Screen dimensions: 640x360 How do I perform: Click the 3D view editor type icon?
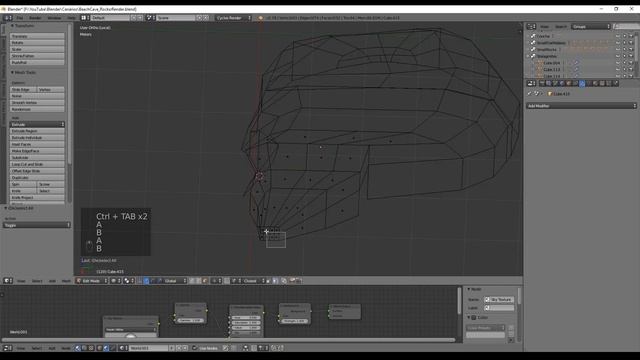coord(8,281)
